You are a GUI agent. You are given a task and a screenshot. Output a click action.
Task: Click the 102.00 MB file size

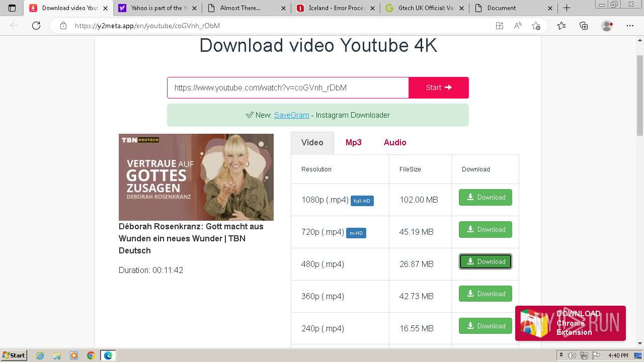click(x=419, y=200)
